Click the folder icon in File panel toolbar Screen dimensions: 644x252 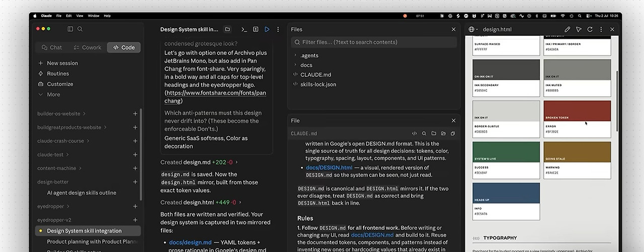coord(434,134)
